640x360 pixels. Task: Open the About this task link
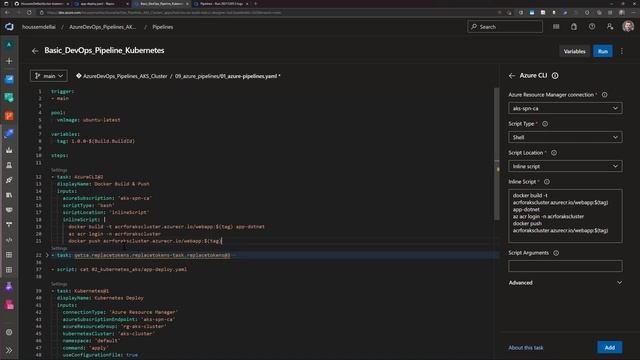(526, 348)
